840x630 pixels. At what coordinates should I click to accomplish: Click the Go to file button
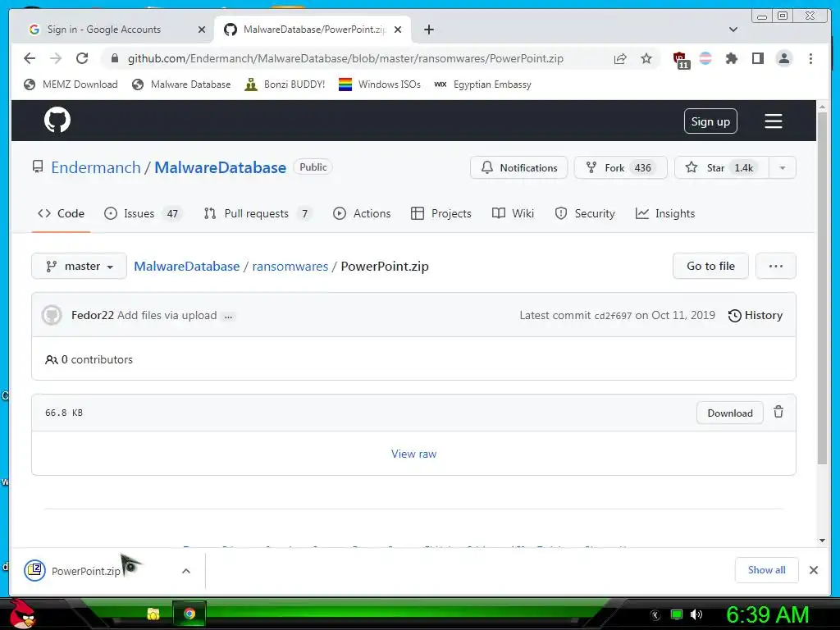point(710,267)
